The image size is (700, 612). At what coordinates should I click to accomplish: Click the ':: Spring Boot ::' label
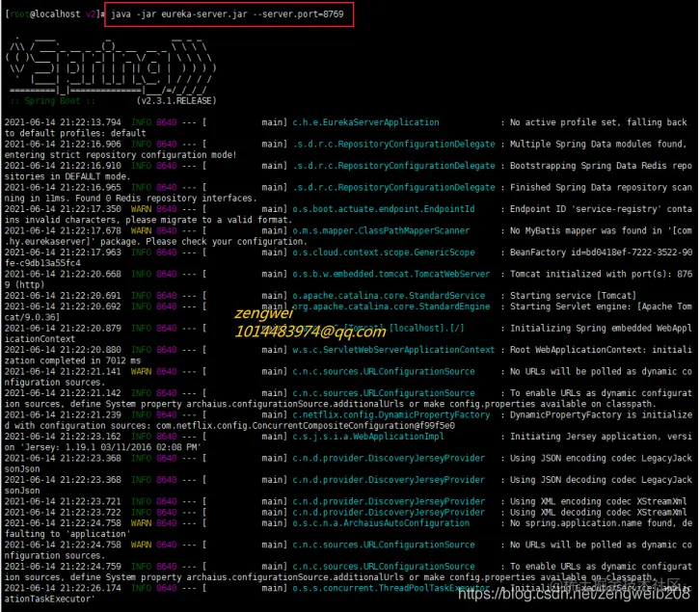tap(53, 101)
